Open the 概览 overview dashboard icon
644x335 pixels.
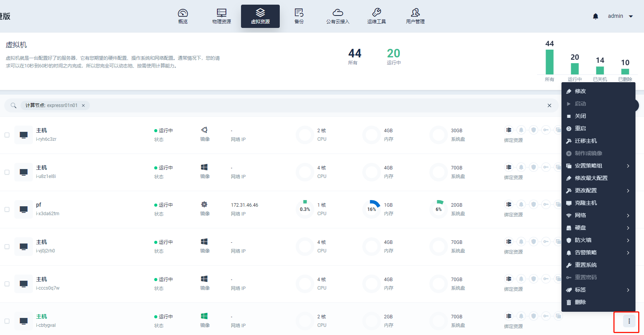[x=183, y=16]
